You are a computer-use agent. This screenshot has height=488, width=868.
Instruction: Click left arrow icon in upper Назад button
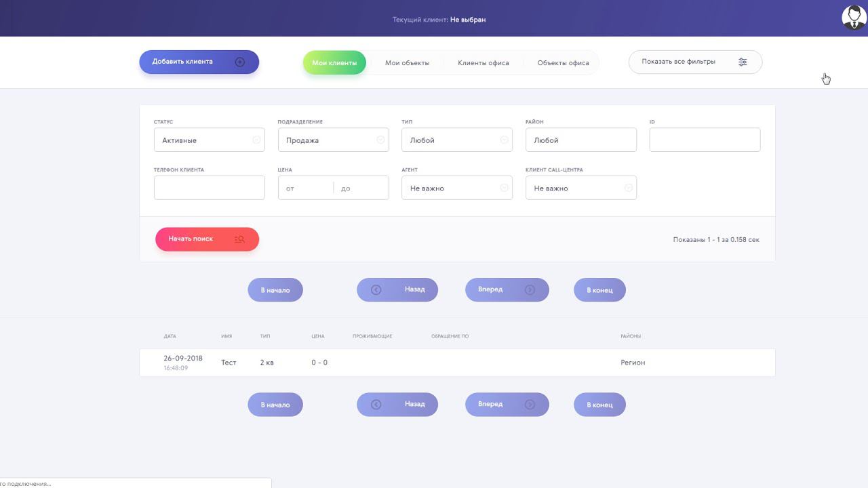tap(376, 290)
